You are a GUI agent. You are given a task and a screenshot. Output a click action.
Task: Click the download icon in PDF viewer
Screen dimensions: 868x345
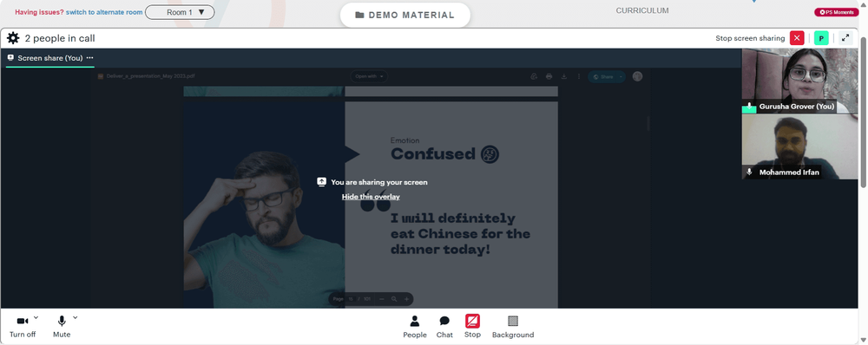tap(563, 77)
